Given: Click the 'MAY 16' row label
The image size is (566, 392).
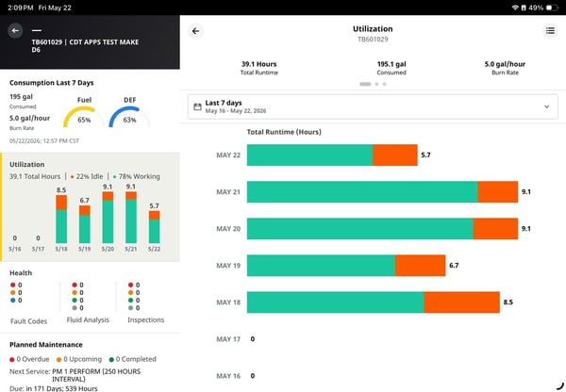Looking at the screenshot, I should (228, 376).
